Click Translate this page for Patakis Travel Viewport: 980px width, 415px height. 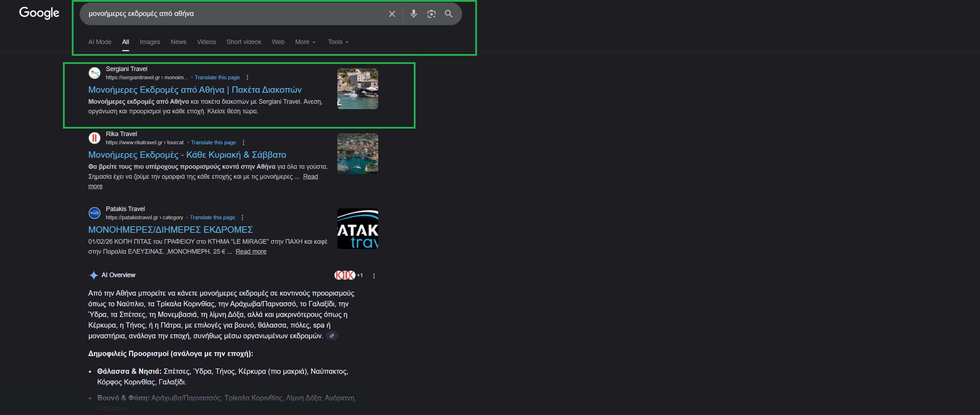click(212, 217)
